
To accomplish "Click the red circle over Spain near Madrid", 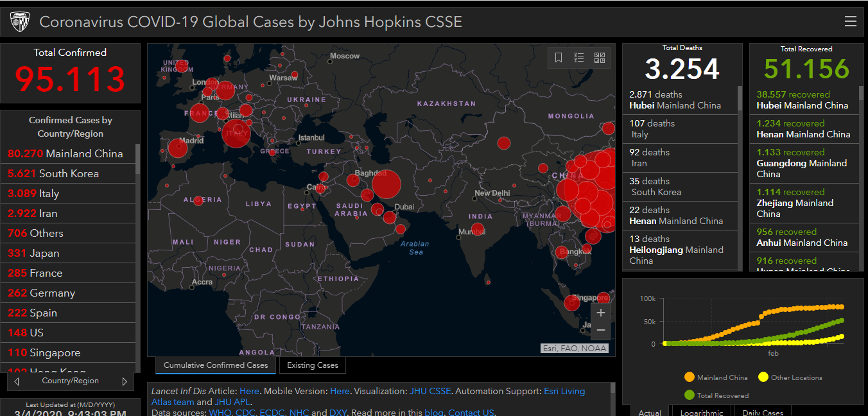I will [177, 149].
